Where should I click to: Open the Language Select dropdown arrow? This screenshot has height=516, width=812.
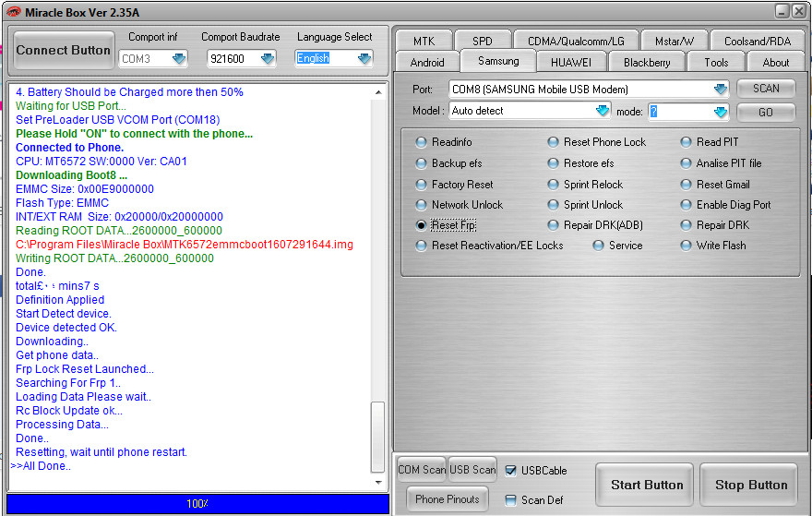(x=364, y=58)
